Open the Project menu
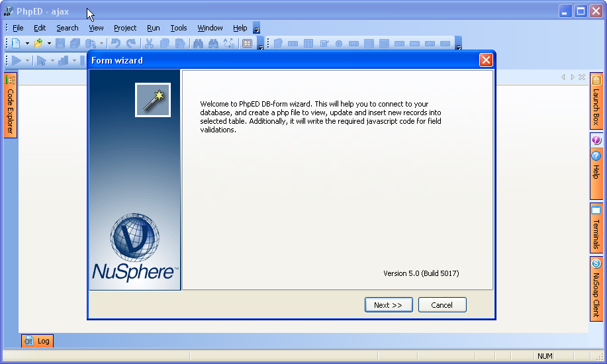This screenshot has height=364, width=607. click(125, 28)
